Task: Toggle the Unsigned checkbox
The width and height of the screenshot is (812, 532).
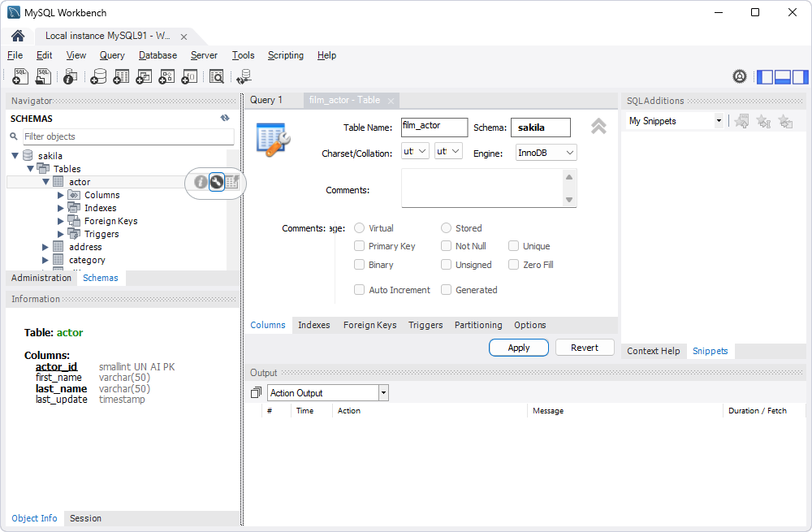Action: [x=446, y=264]
